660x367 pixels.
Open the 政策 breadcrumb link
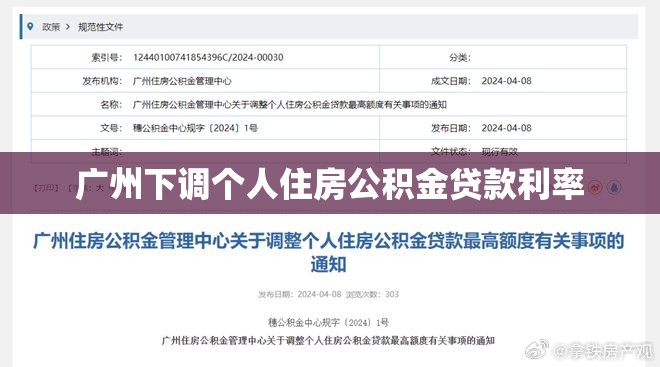coord(51,27)
